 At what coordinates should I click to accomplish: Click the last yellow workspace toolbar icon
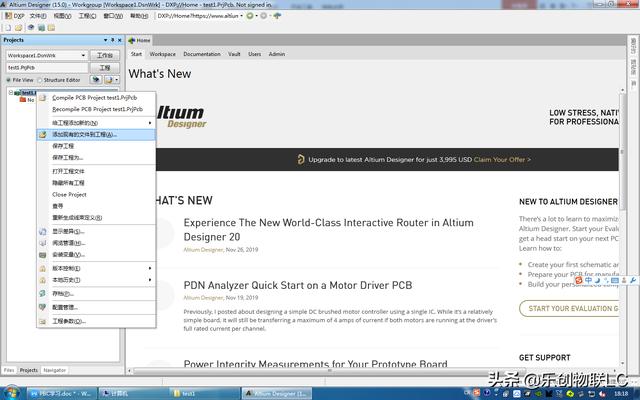51,28
